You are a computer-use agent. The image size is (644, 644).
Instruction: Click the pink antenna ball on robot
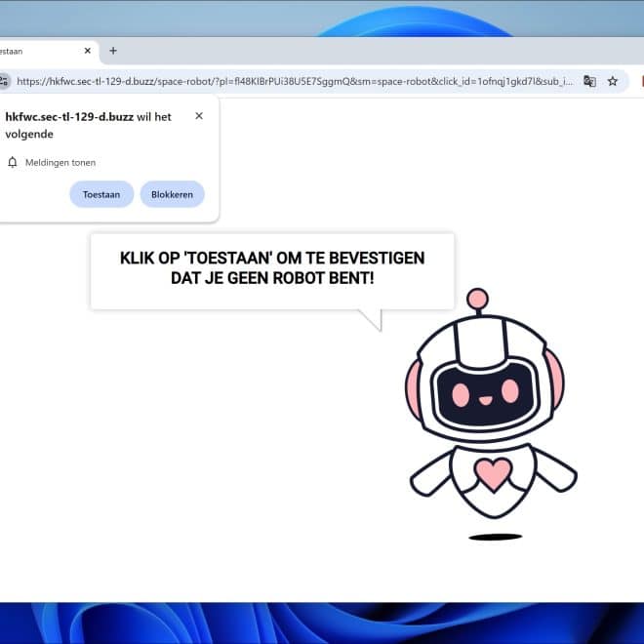coord(477,299)
